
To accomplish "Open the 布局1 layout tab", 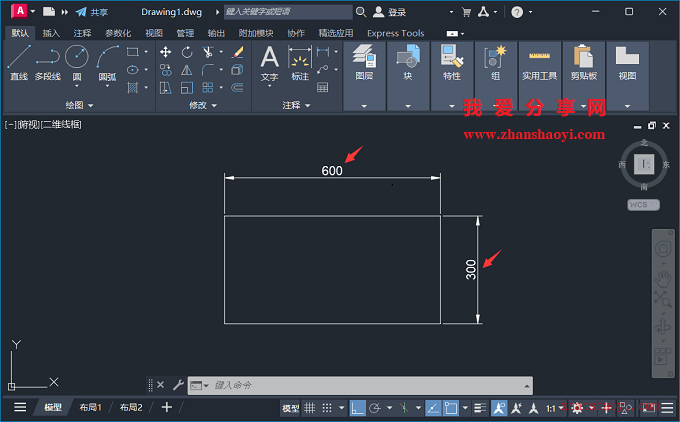I will [90, 407].
